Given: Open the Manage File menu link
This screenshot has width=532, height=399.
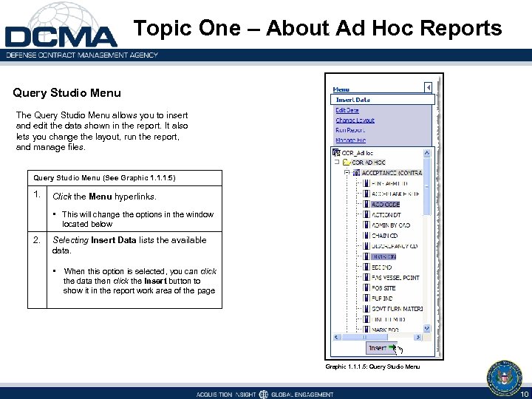Looking at the screenshot, I should tap(350, 140).
